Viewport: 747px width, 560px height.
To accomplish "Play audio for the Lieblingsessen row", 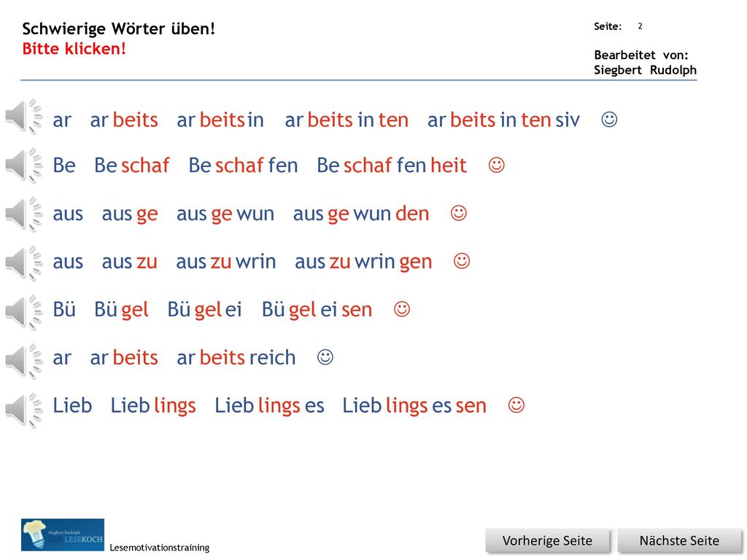I will pyautogui.click(x=24, y=410).
